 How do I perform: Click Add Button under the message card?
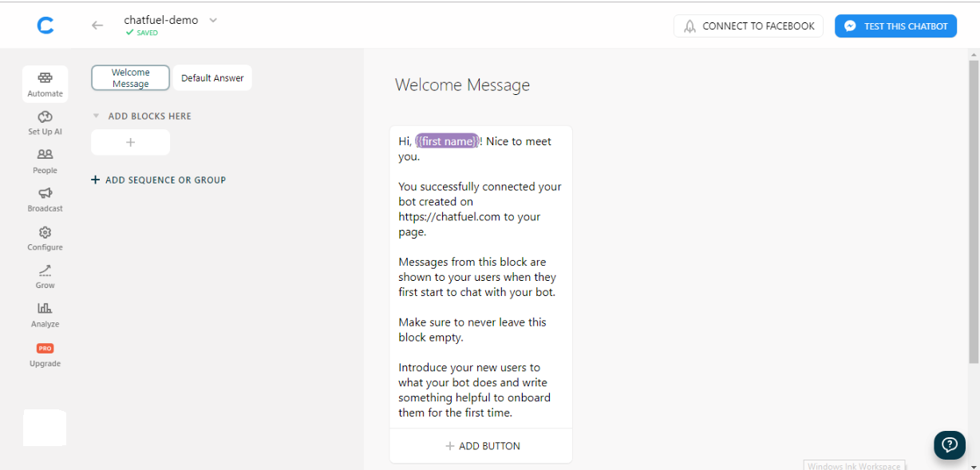click(481, 446)
